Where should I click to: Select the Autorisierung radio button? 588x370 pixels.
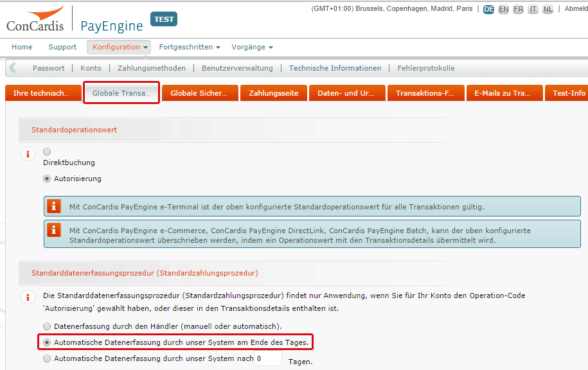(47, 179)
